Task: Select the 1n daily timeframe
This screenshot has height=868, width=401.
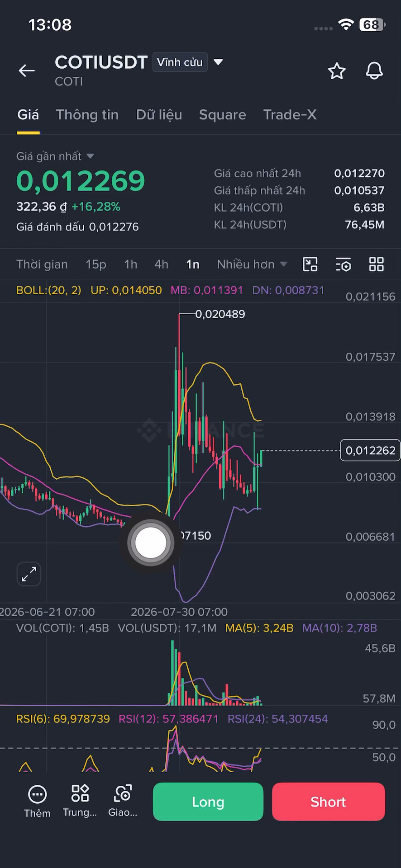Action: point(193,264)
